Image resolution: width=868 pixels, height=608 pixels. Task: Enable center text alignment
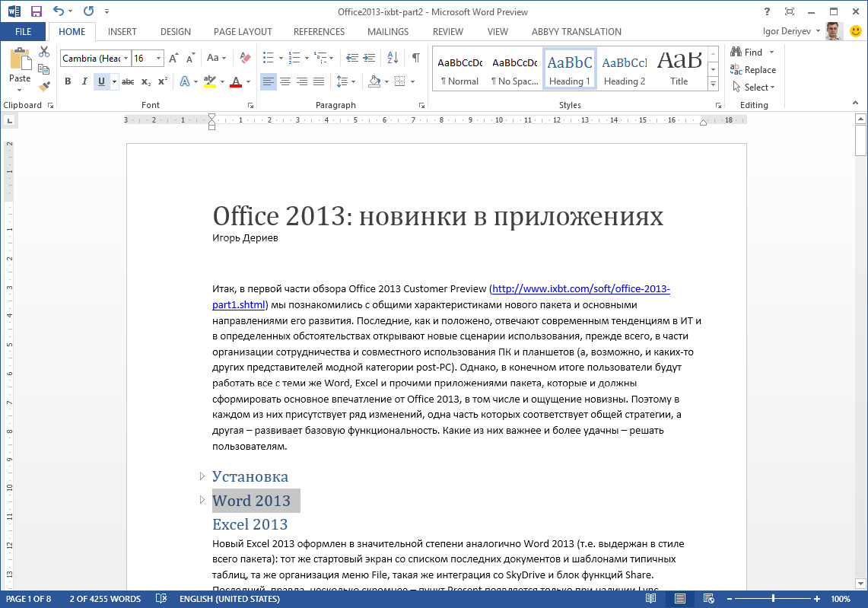(285, 80)
